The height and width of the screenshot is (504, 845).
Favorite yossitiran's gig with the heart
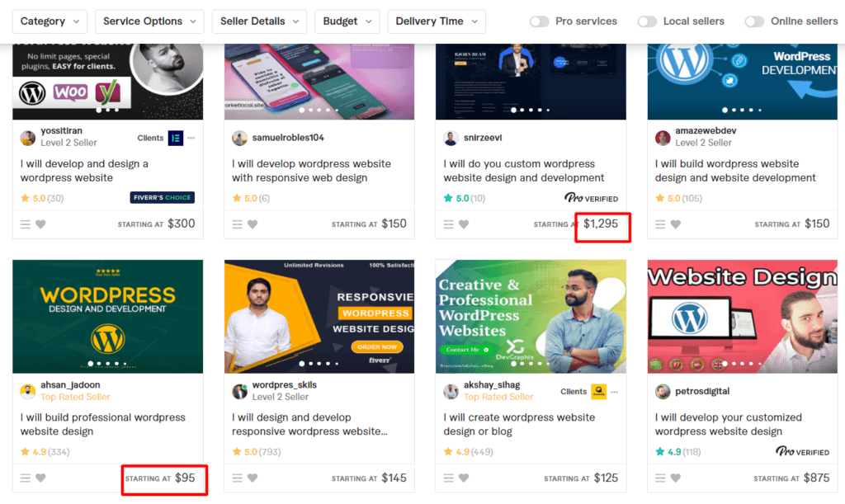41,224
